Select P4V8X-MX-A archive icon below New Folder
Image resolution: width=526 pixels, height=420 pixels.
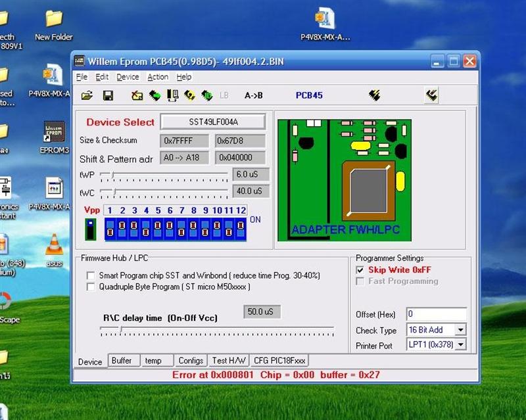[x=51, y=80]
